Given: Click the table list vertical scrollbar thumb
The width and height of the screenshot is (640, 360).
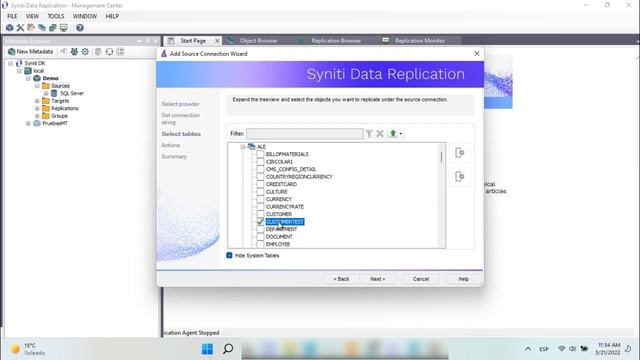Looking at the screenshot, I should coord(441,157).
